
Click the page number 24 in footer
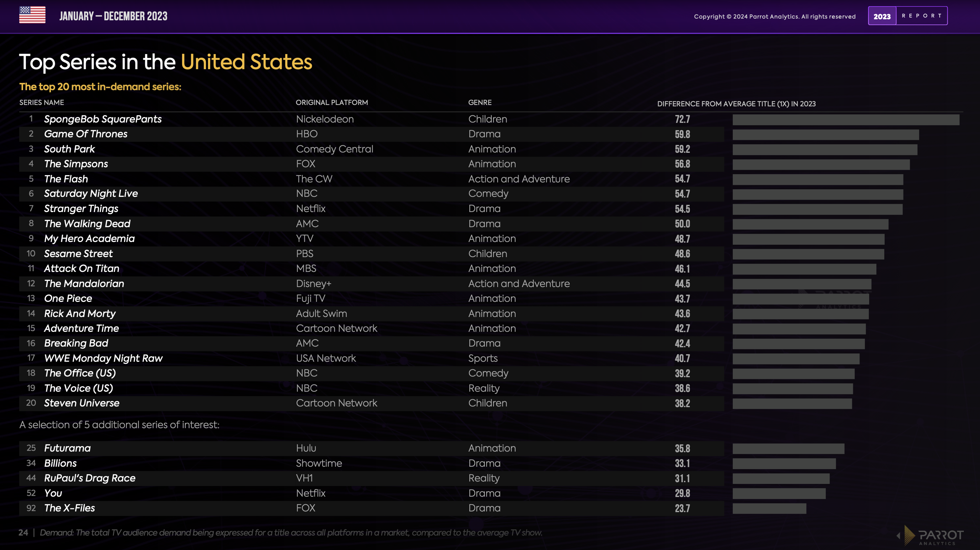point(23,533)
